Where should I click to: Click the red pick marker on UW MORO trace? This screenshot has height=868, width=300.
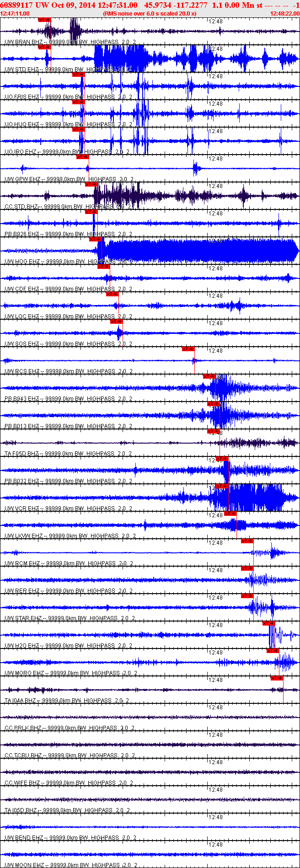[273, 651]
